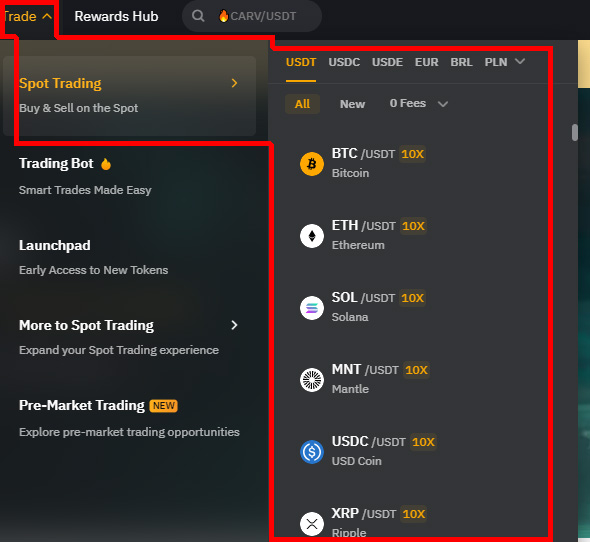Click the Mantle coin icon

pyautogui.click(x=312, y=380)
